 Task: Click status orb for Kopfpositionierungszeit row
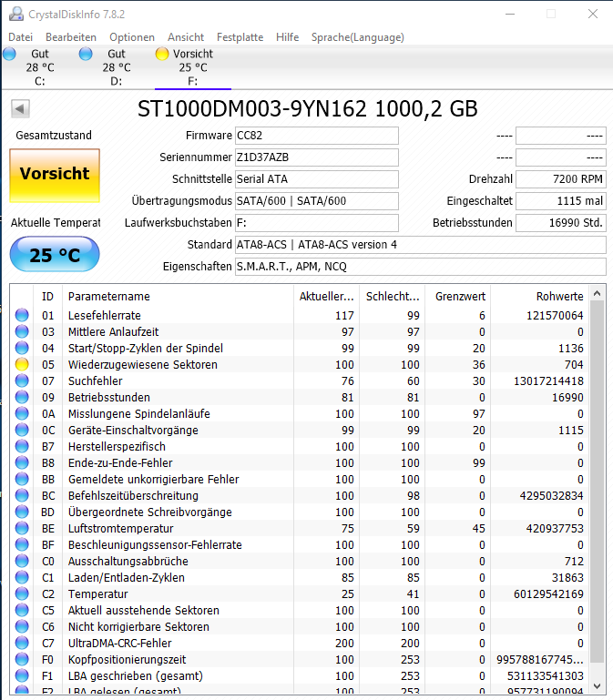tap(22, 659)
